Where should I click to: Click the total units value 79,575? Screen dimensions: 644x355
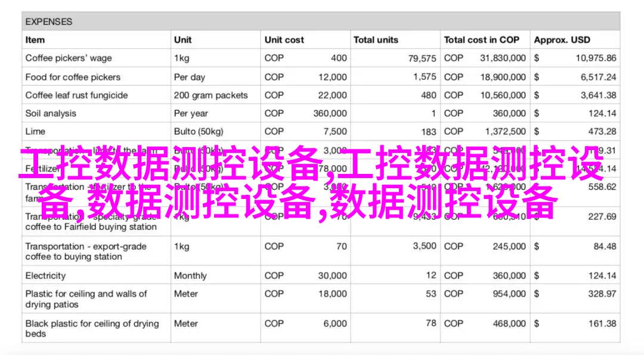pyautogui.click(x=422, y=59)
